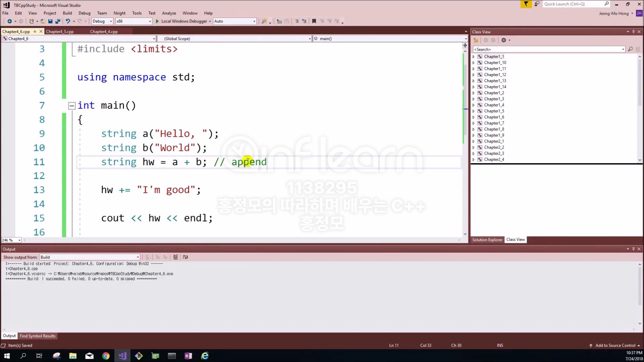Open the Analyze menu
Screen dimensions: 644x362
pyautogui.click(x=169, y=13)
